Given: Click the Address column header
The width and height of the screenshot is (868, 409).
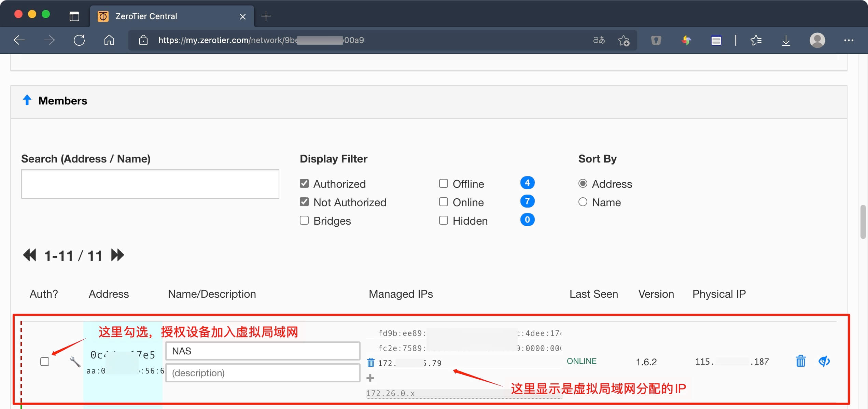Looking at the screenshot, I should click(109, 294).
